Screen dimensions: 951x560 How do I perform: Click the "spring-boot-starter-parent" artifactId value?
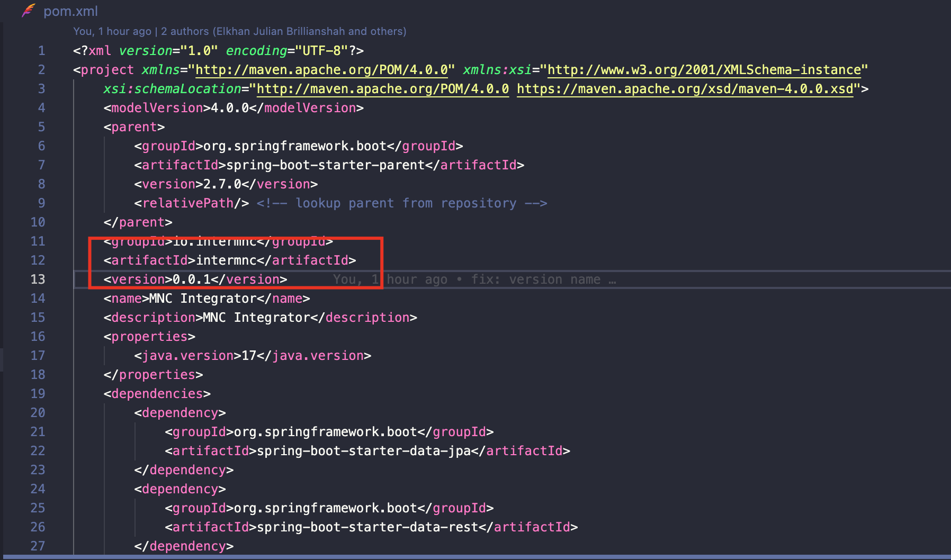326,165
